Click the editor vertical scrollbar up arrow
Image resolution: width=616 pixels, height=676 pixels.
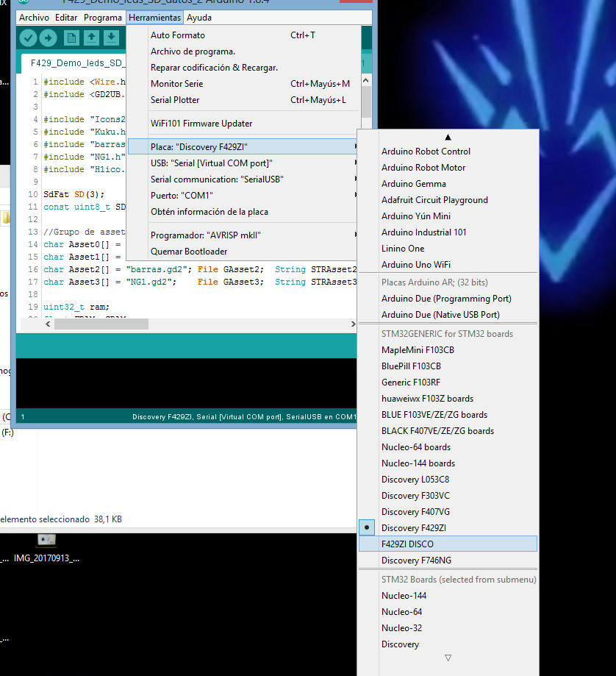tap(366, 80)
